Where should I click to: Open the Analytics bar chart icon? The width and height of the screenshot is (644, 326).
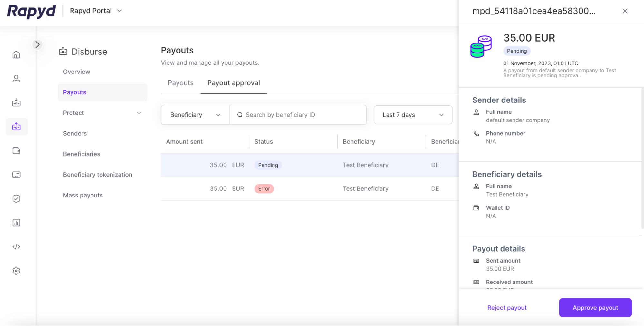[x=16, y=222]
